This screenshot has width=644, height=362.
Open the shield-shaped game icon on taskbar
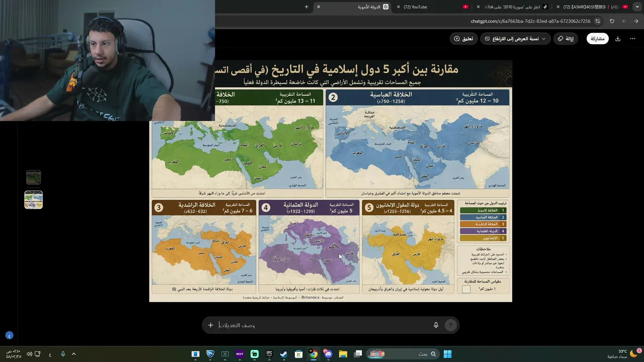[x=210, y=354]
